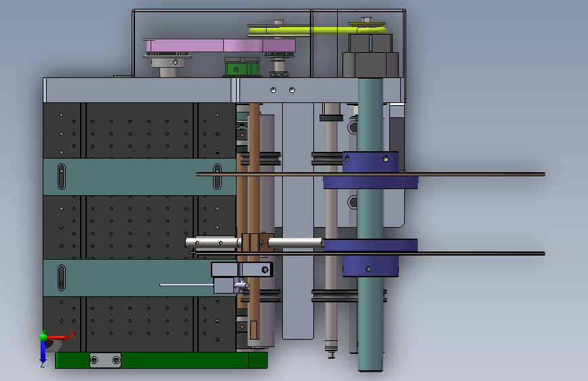Image resolution: width=588 pixels, height=381 pixels.
Task: Select the silver bracket with two screws on green base
Action: point(105,361)
